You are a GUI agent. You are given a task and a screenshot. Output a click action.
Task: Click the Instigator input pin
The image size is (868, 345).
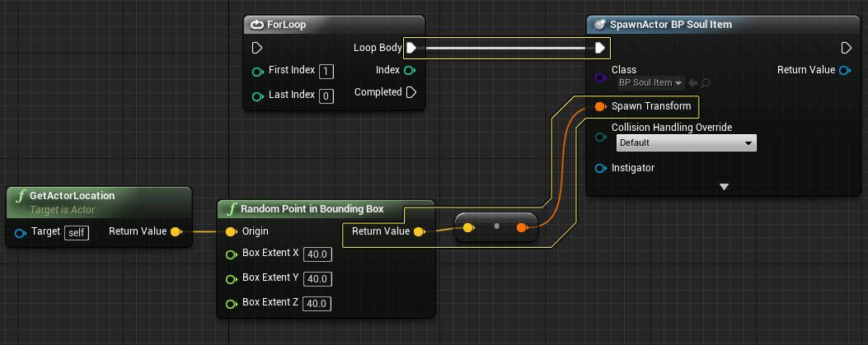coord(600,168)
